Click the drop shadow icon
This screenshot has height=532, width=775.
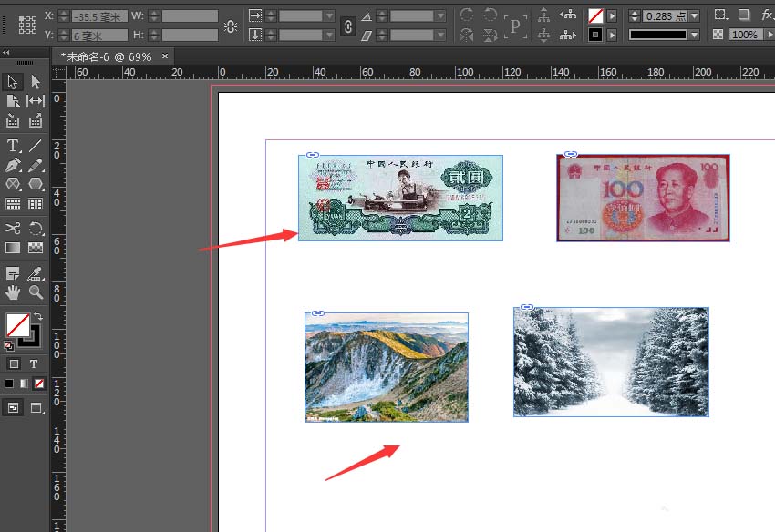tap(744, 15)
